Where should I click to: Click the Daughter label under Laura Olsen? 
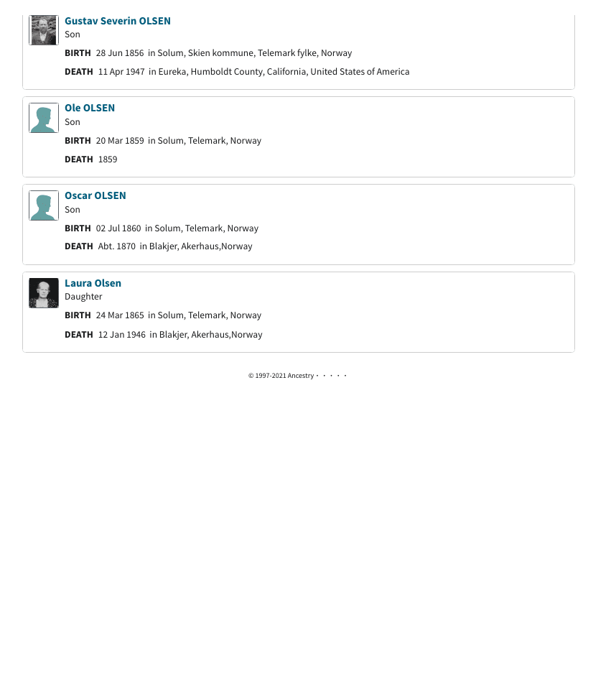(x=83, y=297)
